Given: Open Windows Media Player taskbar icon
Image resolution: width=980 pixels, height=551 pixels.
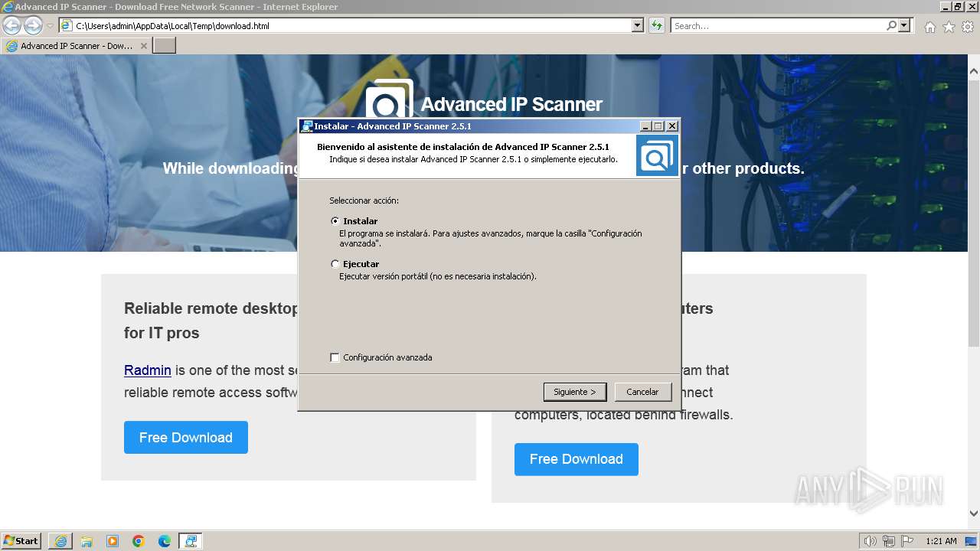Looking at the screenshot, I should pyautogui.click(x=113, y=541).
